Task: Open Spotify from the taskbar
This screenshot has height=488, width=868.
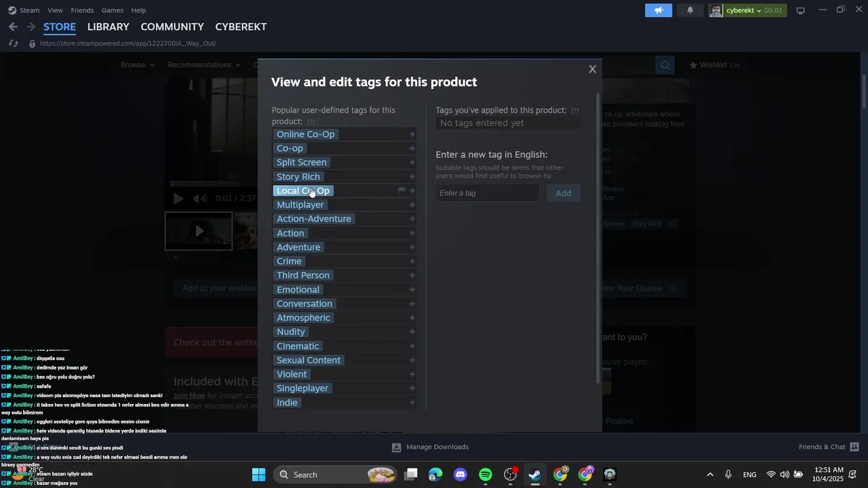Action: [486, 474]
